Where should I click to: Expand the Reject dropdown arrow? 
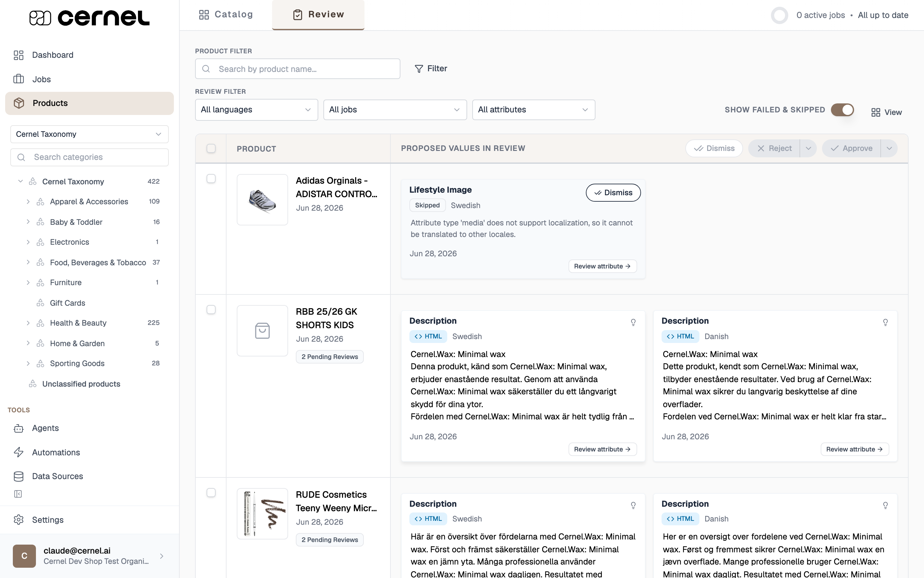pos(808,148)
